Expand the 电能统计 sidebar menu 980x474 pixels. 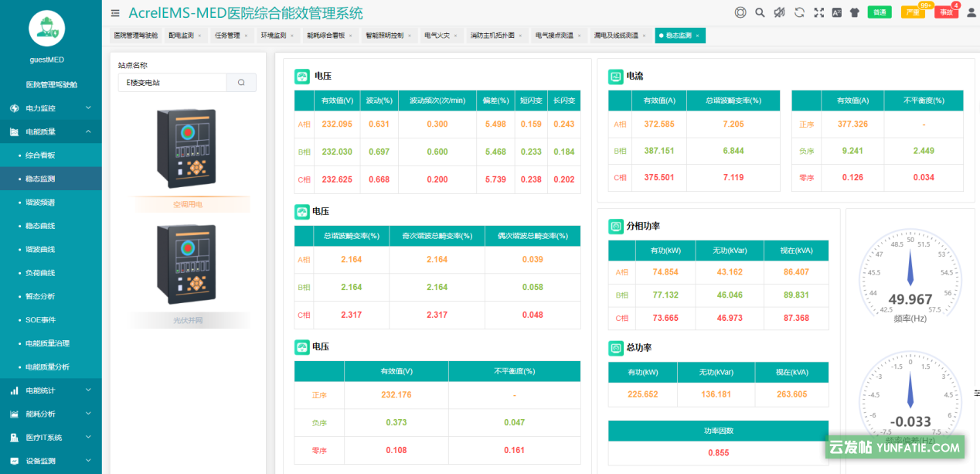[51, 390]
